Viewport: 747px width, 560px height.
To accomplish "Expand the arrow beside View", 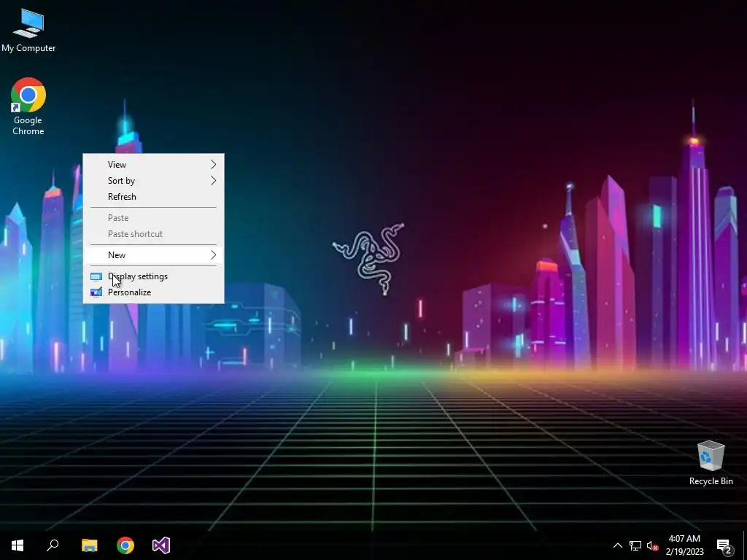I will tap(214, 165).
